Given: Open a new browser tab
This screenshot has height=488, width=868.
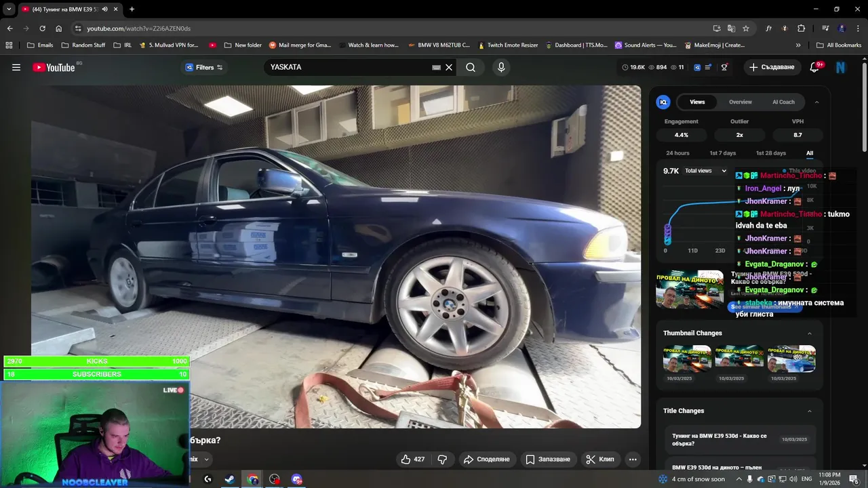Looking at the screenshot, I should 132,9.
